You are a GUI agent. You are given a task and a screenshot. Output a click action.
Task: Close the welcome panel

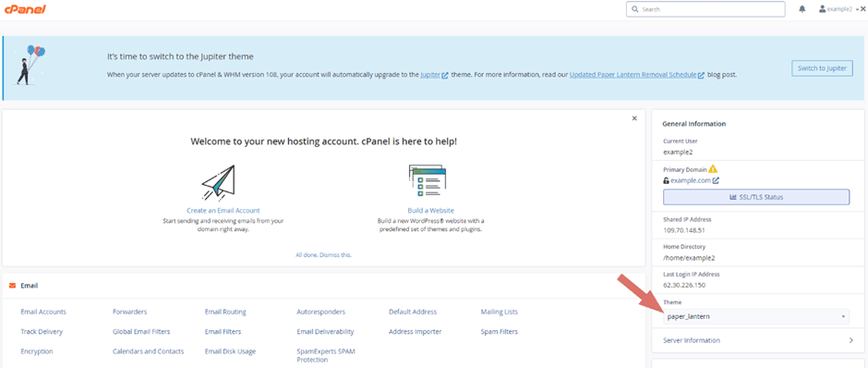point(634,118)
